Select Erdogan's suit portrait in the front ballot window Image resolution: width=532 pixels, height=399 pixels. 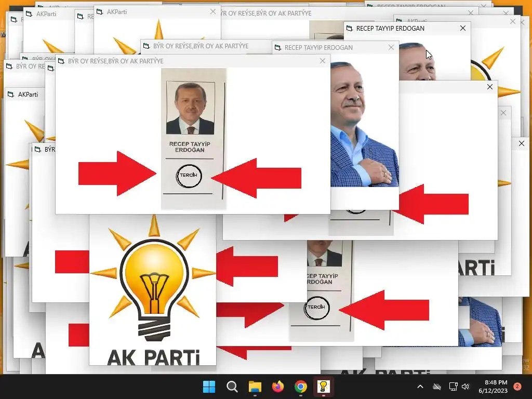coord(190,108)
